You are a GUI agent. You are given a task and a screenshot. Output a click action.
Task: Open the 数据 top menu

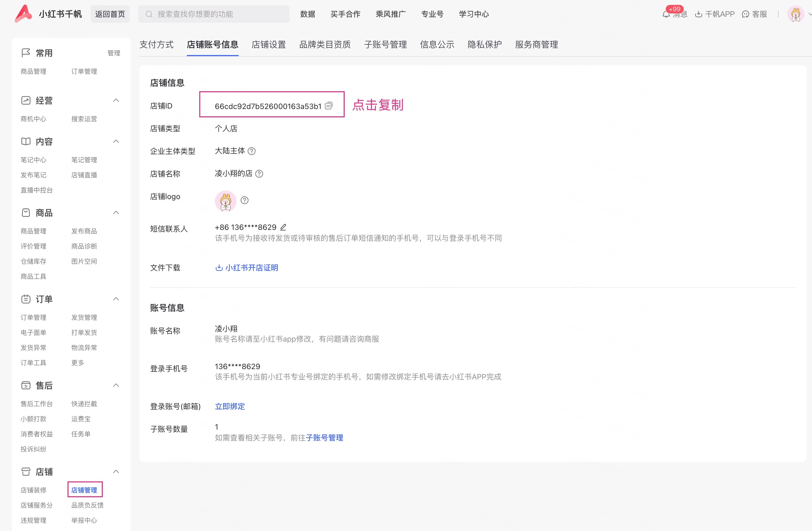click(x=308, y=14)
